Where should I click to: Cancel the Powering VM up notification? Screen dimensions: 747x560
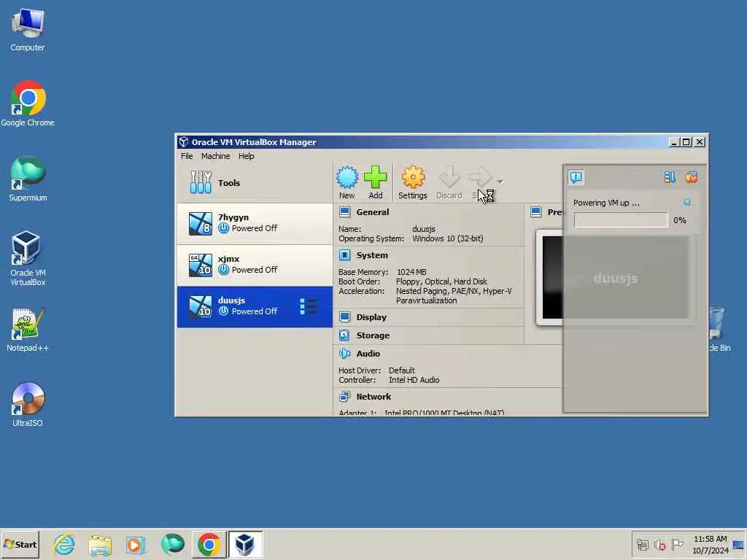(687, 203)
